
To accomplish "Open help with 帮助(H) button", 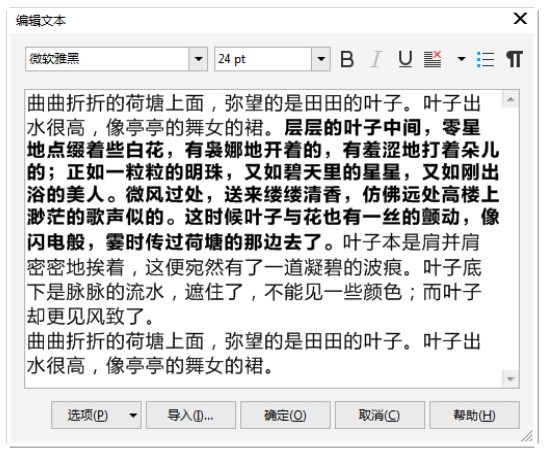I will pos(474,415).
